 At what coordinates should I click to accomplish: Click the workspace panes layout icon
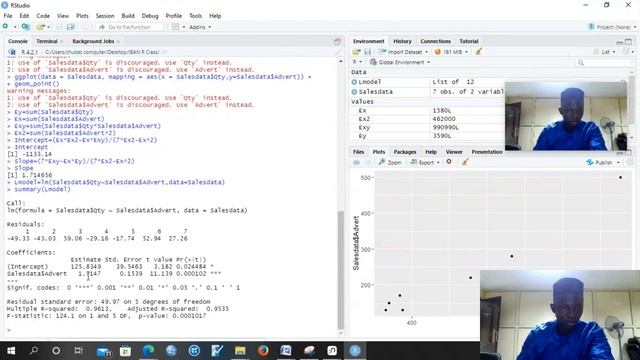pos(176,27)
